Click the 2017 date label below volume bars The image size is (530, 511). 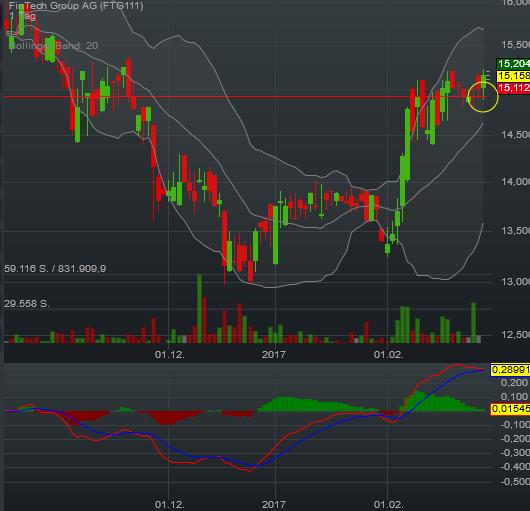point(273,355)
